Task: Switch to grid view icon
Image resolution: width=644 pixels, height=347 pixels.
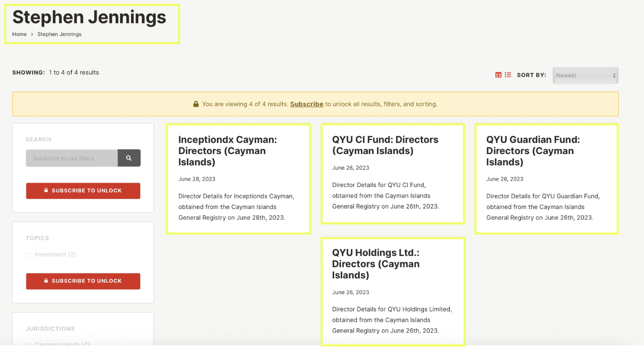Action: pyautogui.click(x=498, y=75)
